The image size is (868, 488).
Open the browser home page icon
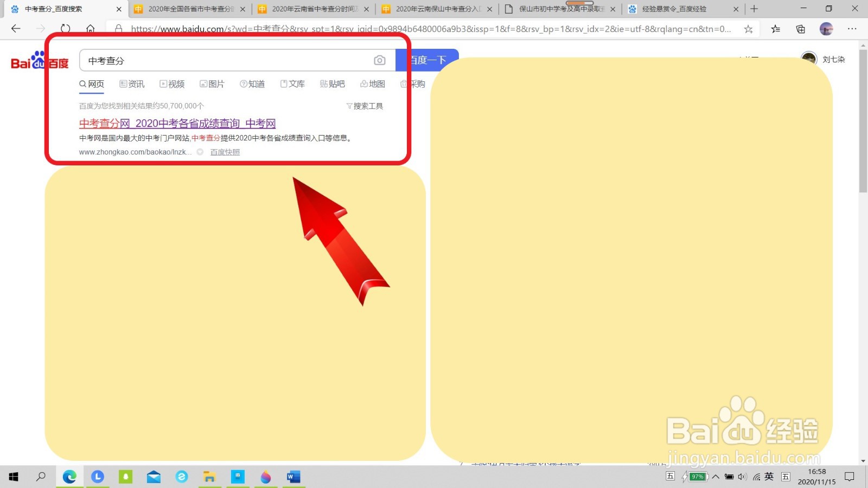click(x=91, y=29)
